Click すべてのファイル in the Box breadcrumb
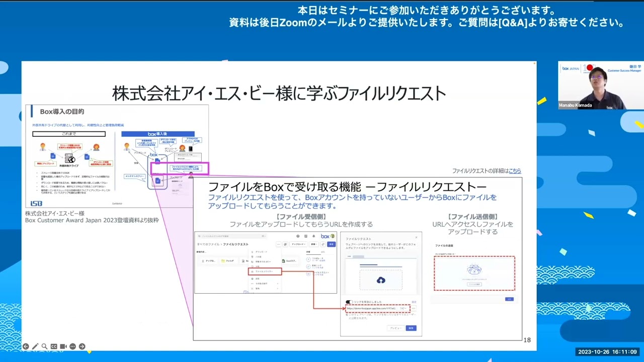Image resolution: width=644 pixels, height=362 pixels. pyautogui.click(x=208, y=244)
